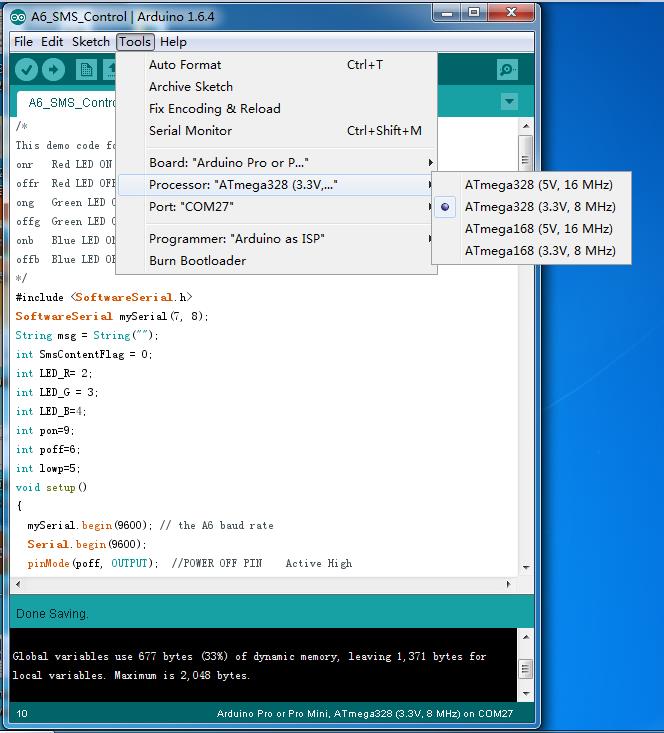Click the 'pinMode(poff, OUTPUT);' line
The height and width of the screenshot is (733, 664).
tap(189, 563)
